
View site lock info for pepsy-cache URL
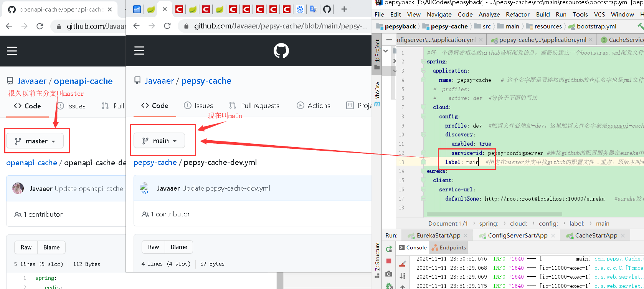[186, 26]
